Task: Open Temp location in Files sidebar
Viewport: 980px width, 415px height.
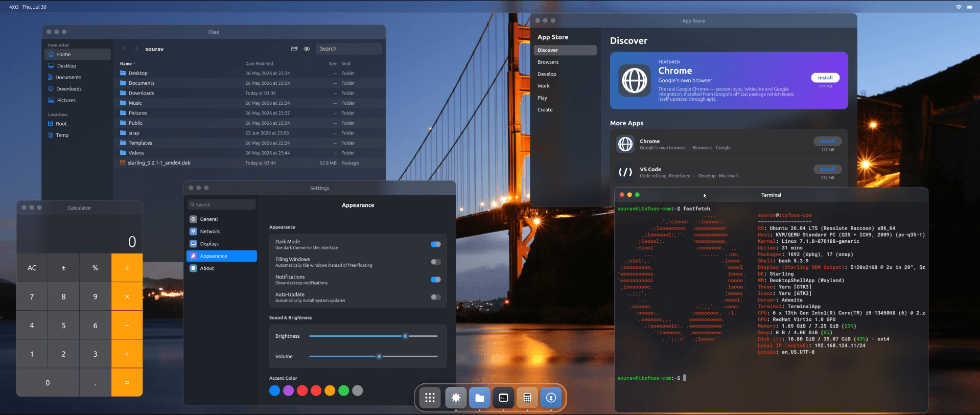Action: pos(78,135)
